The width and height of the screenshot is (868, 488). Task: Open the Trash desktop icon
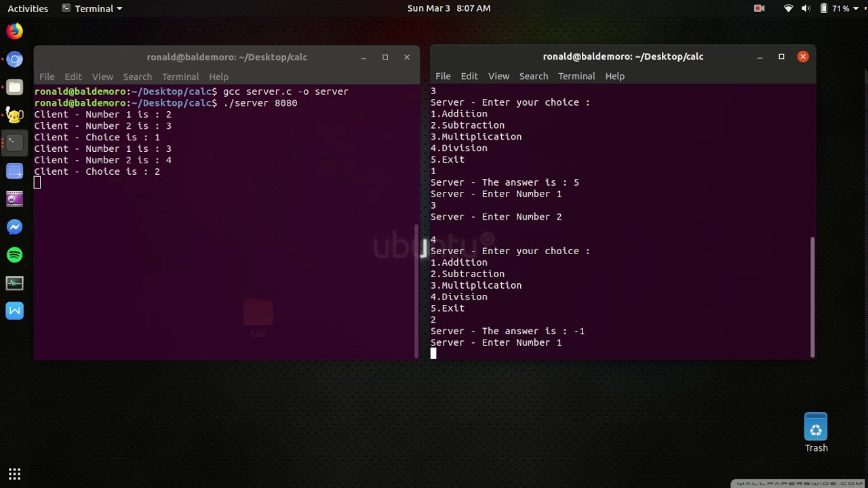pyautogui.click(x=816, y=433)
